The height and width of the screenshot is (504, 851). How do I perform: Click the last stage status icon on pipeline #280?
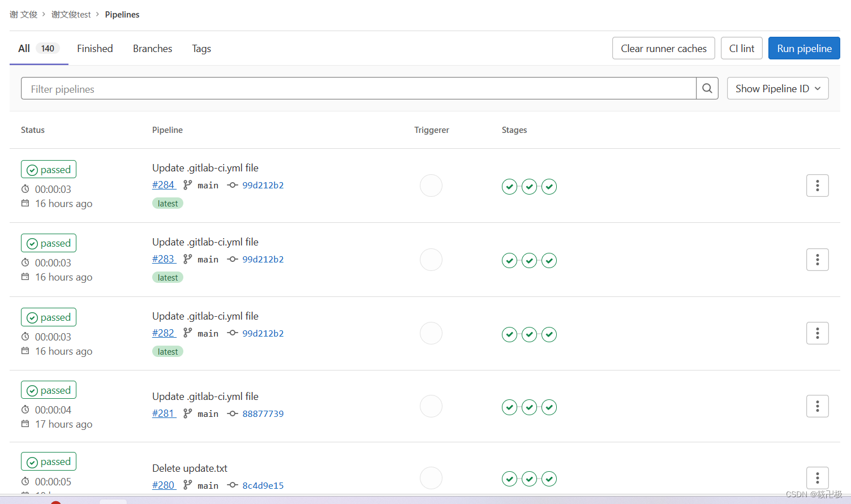point(549,479)
